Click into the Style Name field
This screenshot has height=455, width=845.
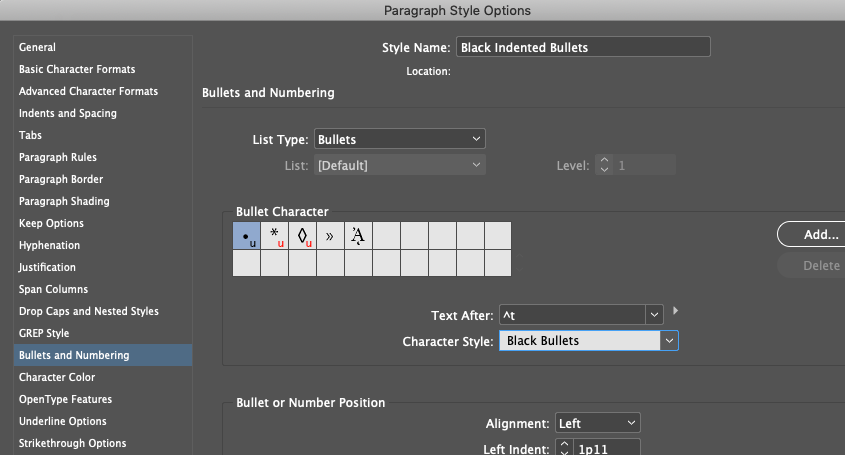[583, 47]
